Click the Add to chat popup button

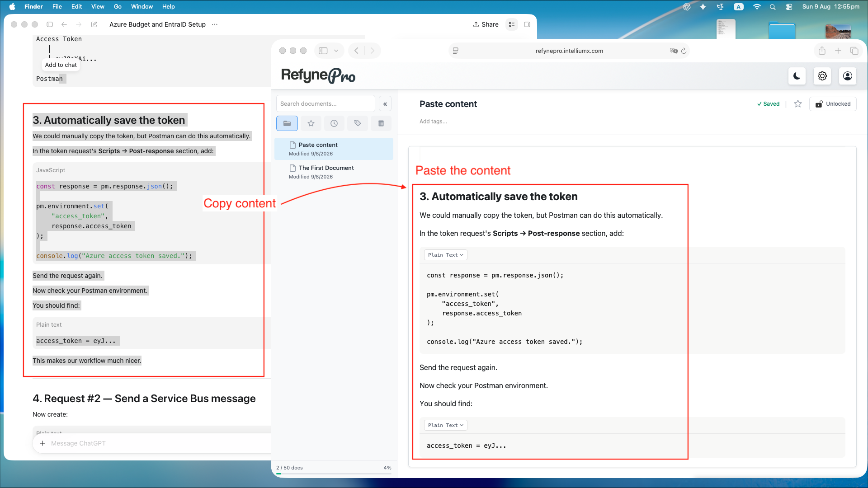tap(61, 65)
